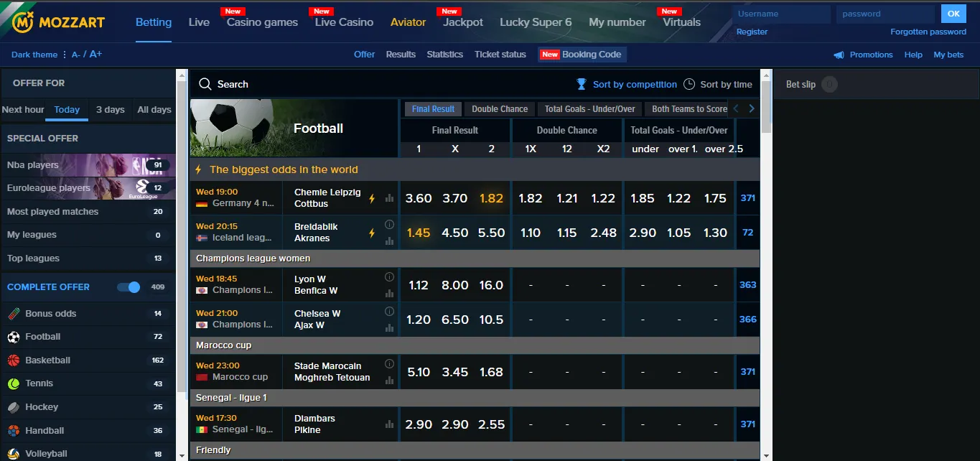
Task: Click the trophy icon to sort by competition
Action: click(x=581, y=84)
